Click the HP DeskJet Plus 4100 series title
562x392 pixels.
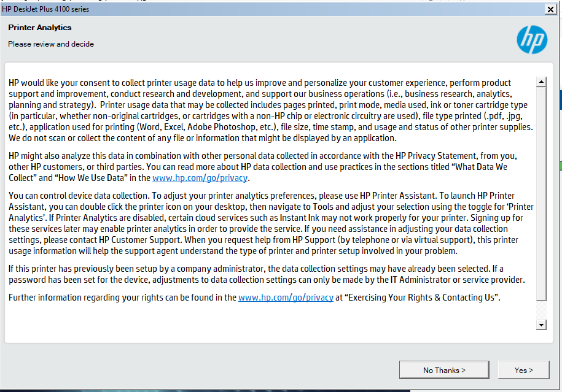point(45,9)
